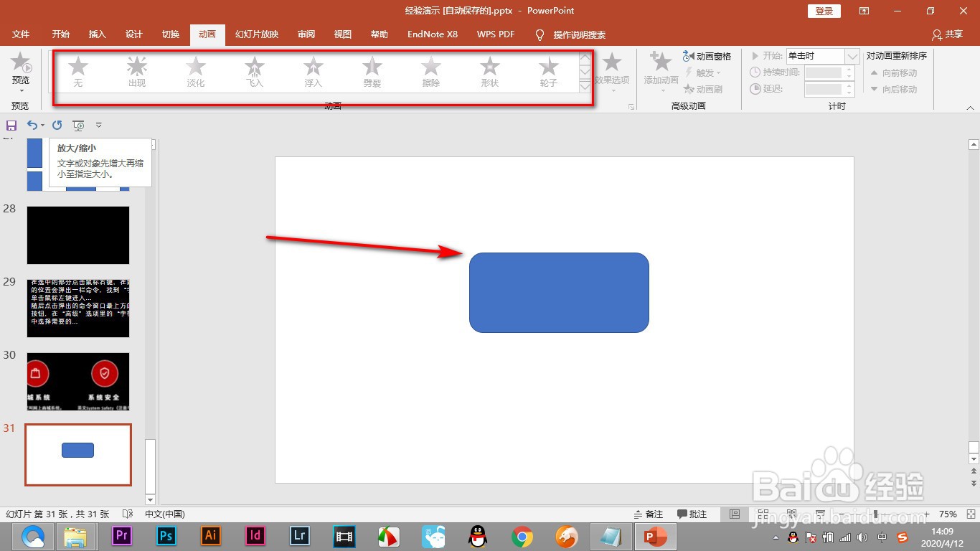
Task: Select the 无 (none) animation effect
Action: pyautogui.click(x=78, y=72)
